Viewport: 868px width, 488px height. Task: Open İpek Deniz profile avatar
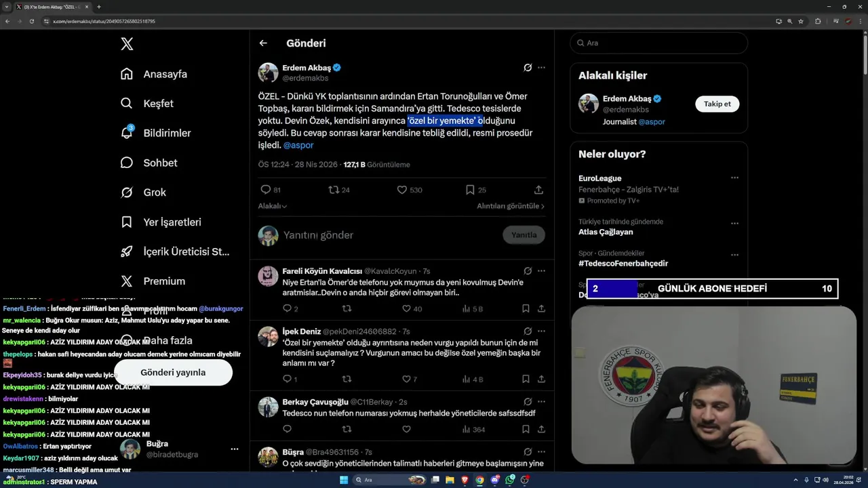[x=269, y=336]
